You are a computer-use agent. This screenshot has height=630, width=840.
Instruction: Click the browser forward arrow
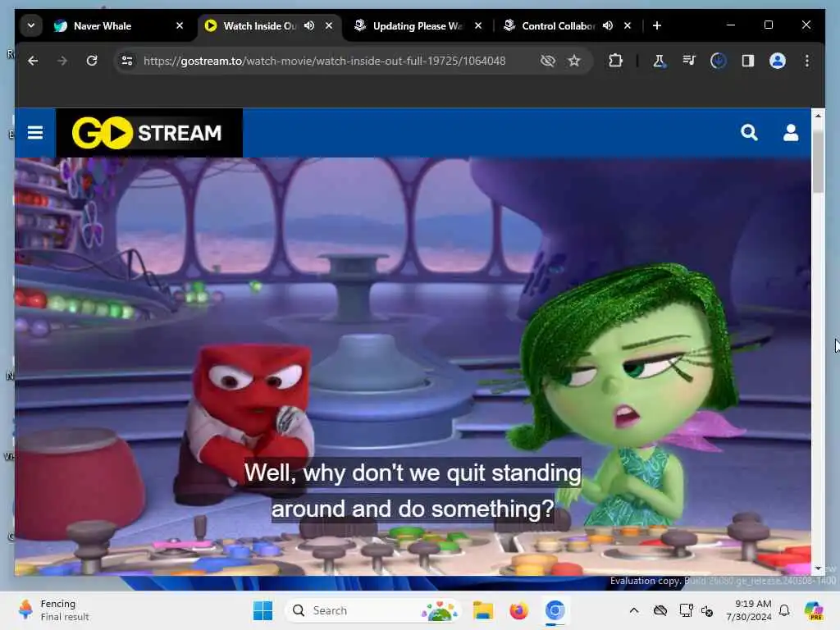[x=62, y=61]
